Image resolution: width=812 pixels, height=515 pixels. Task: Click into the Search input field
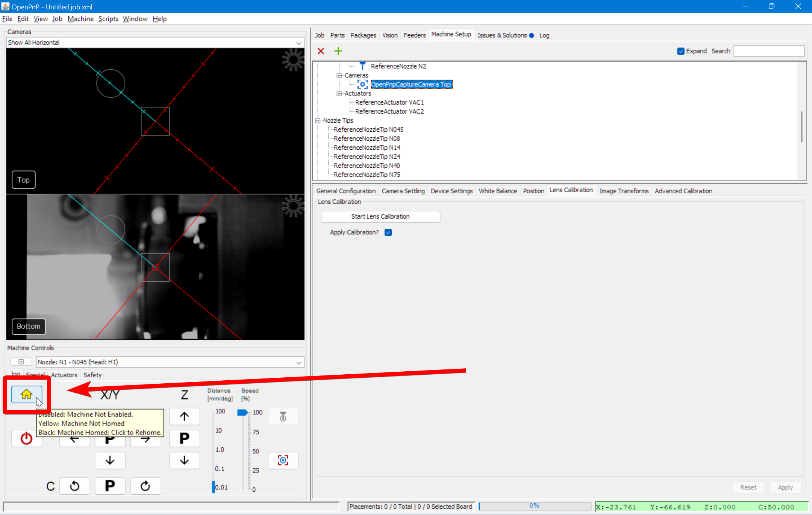click(x=769, y=51)
